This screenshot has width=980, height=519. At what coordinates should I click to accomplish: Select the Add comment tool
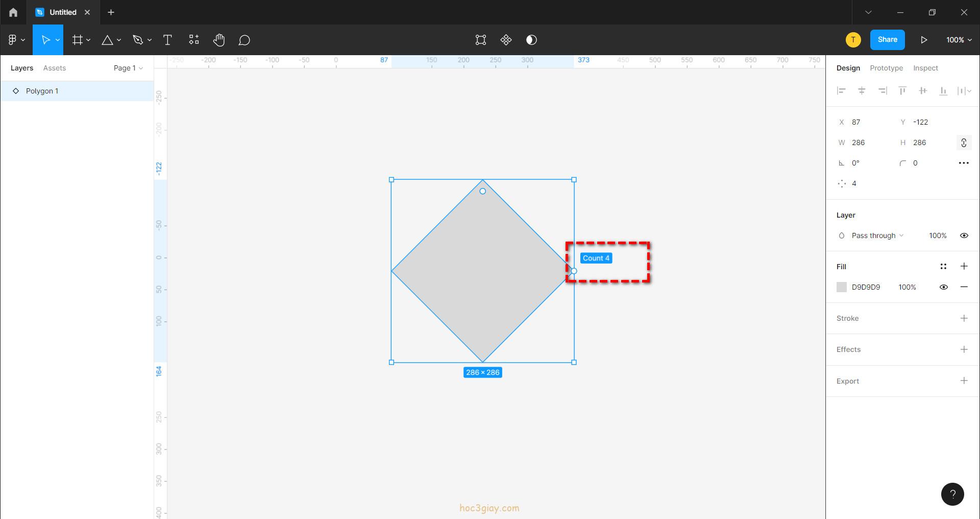pos(244,40)
